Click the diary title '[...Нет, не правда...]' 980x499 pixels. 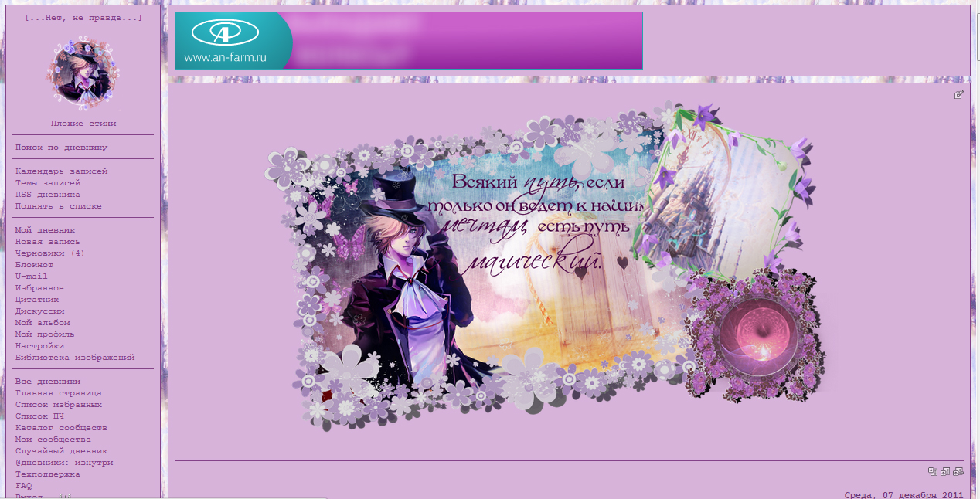tap(83, 17)
